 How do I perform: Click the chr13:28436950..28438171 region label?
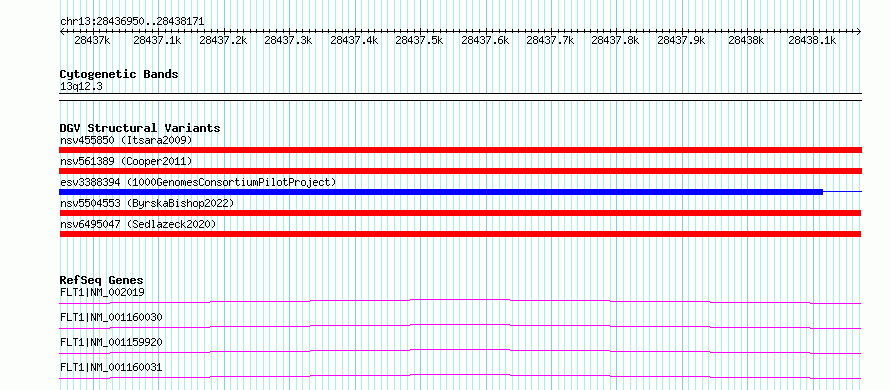(132, 21)
